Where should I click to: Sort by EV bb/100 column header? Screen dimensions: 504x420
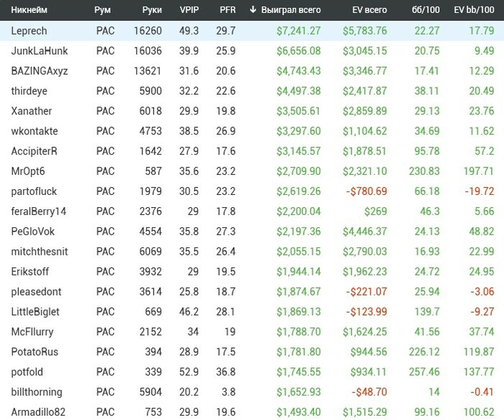coord(473,10)
